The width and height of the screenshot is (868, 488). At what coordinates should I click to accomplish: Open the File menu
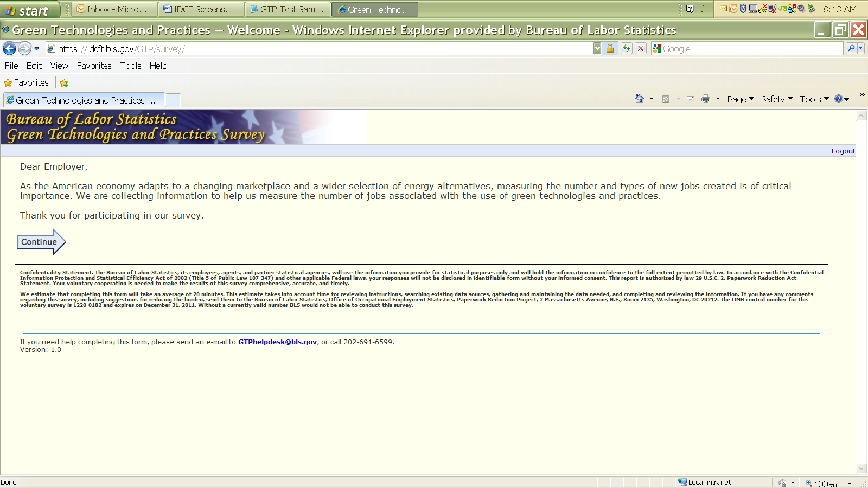tap(11, 66)
